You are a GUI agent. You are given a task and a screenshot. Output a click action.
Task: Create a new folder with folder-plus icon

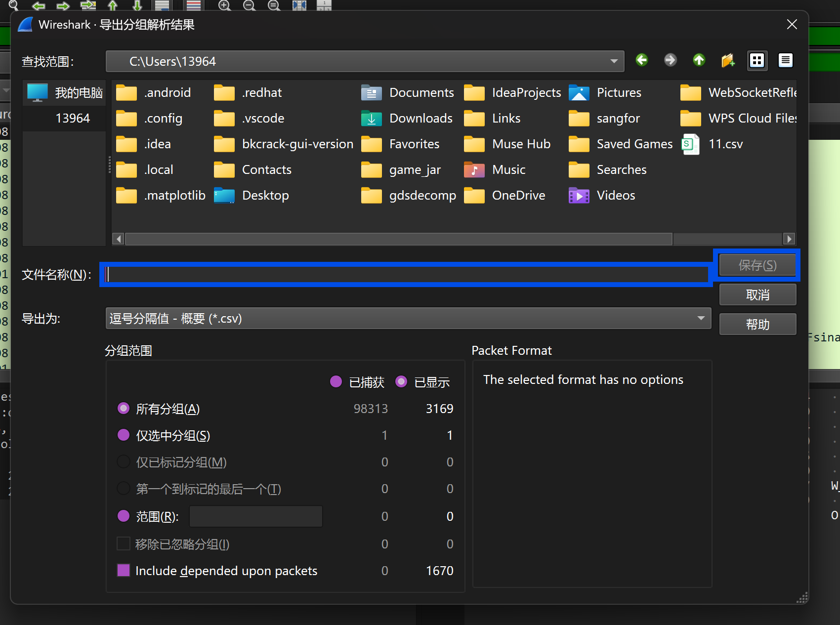click(728, 60)
